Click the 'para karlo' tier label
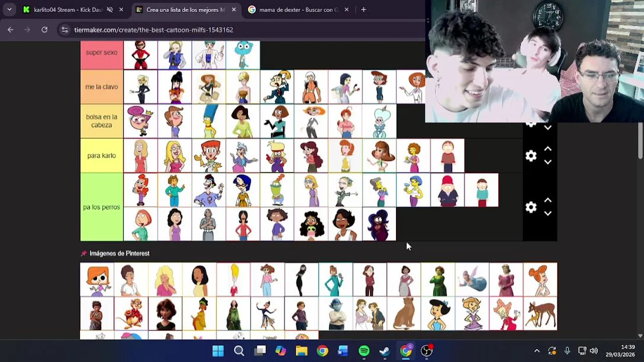The image size is (644, 362). 102,156
